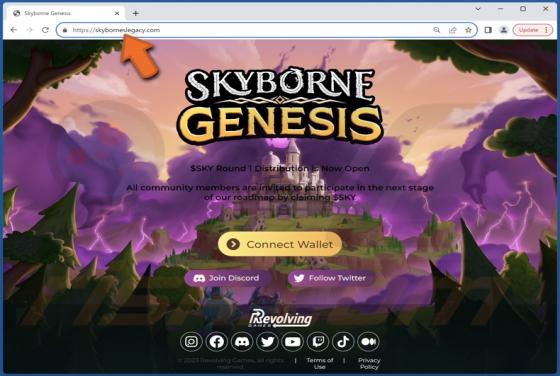
Task: Open the Discord footer icon
Action: click(x=242, y=342)
